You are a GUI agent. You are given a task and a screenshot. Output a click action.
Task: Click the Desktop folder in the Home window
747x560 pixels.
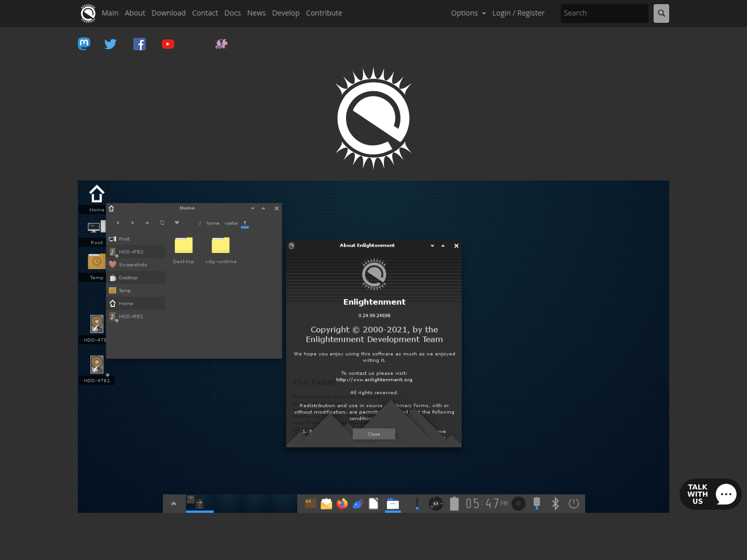184,250
